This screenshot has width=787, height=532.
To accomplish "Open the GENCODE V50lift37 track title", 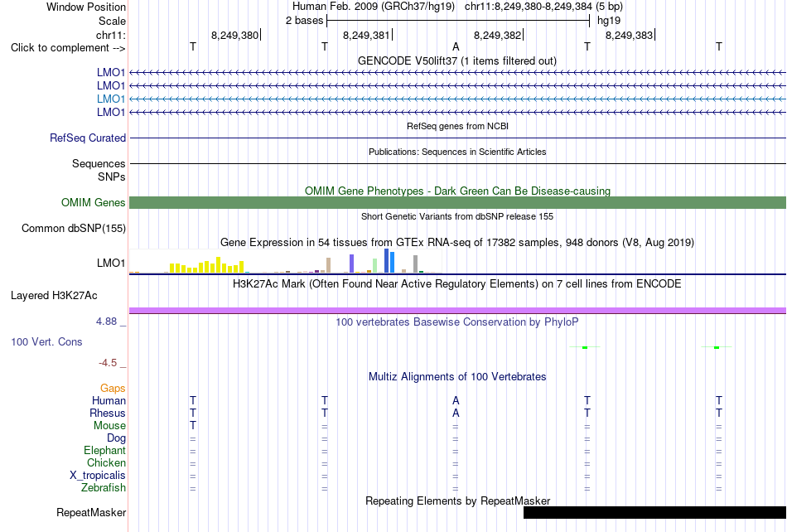I will pos(457,60).
